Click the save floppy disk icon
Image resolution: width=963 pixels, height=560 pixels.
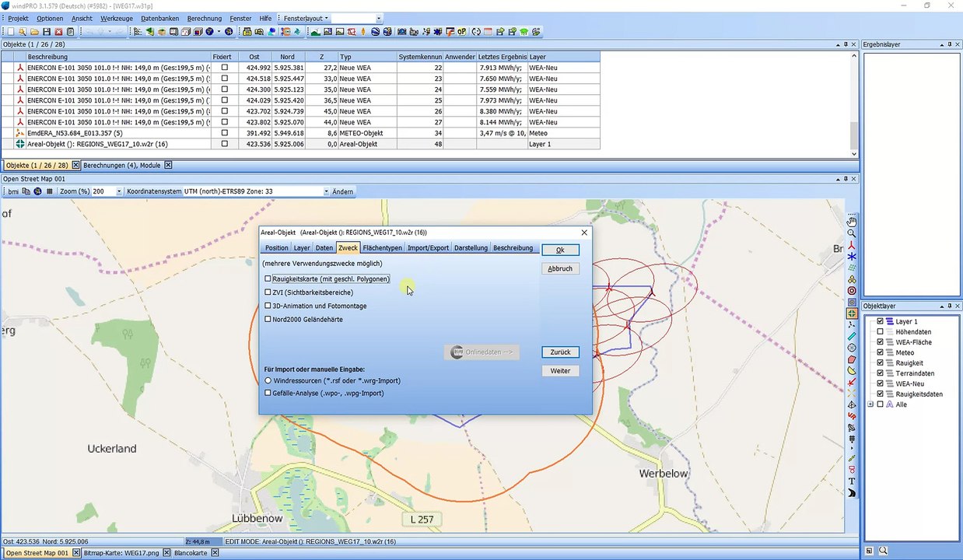47,32
